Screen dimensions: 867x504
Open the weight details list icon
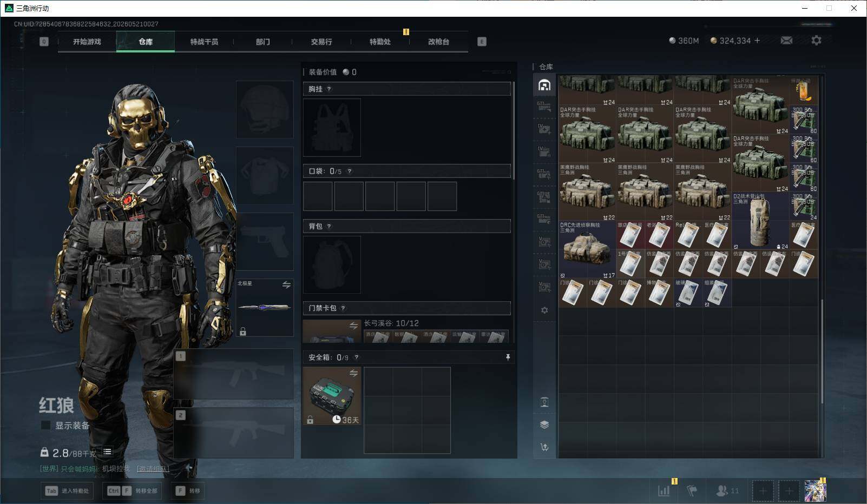[107, 452]
